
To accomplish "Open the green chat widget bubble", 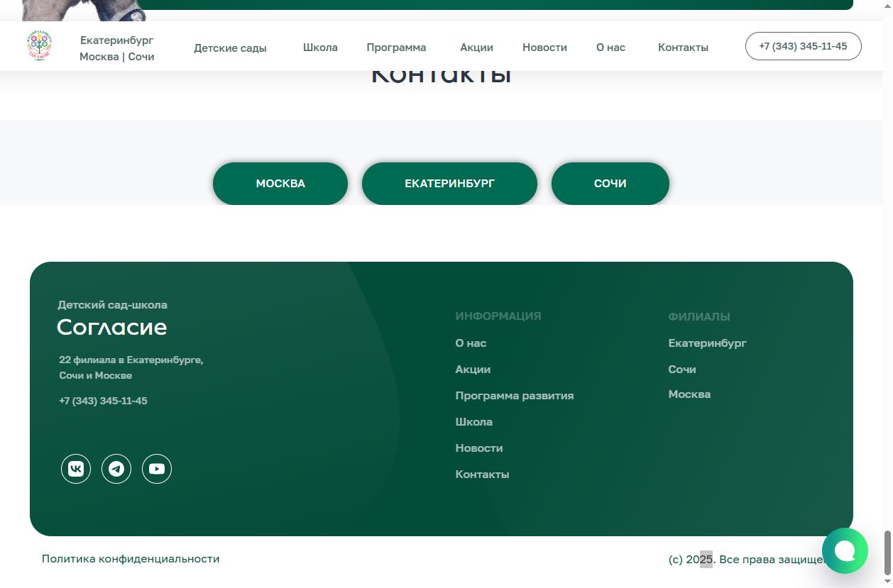I will click(845, 550).
